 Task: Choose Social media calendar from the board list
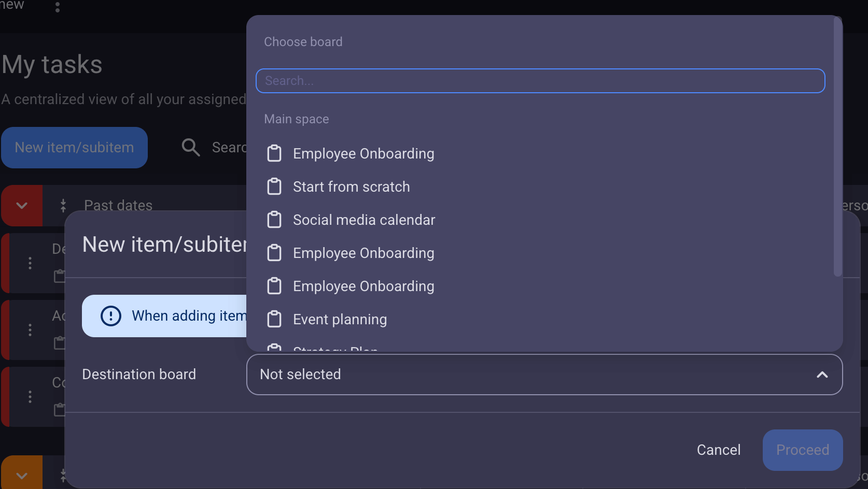[363, 220]
